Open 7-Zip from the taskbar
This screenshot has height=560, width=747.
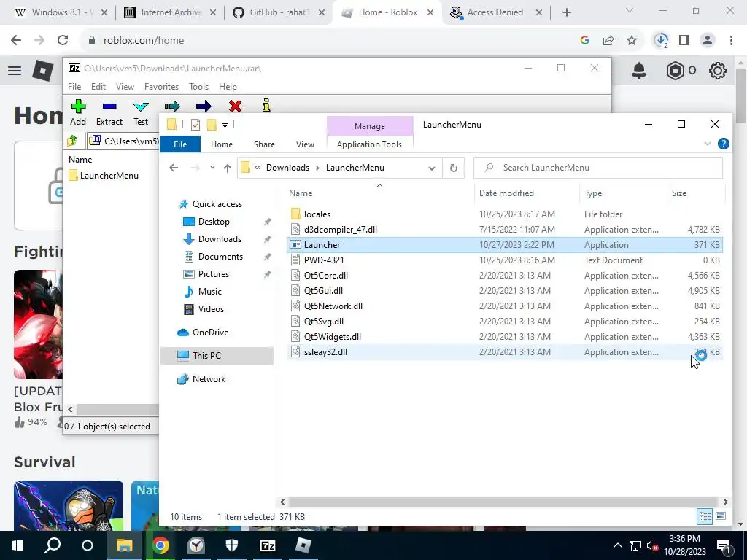coord(268,545)
